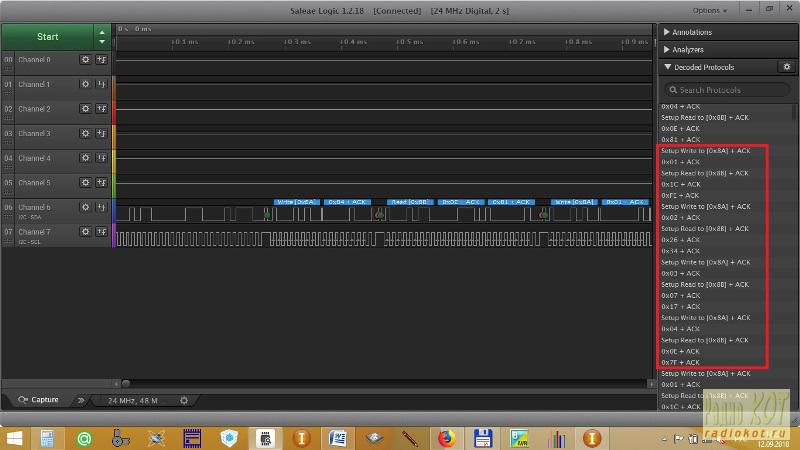Screen dimensions: 800x450
Task: Focus the Search Protocols input field
Action: coord(727,90)
